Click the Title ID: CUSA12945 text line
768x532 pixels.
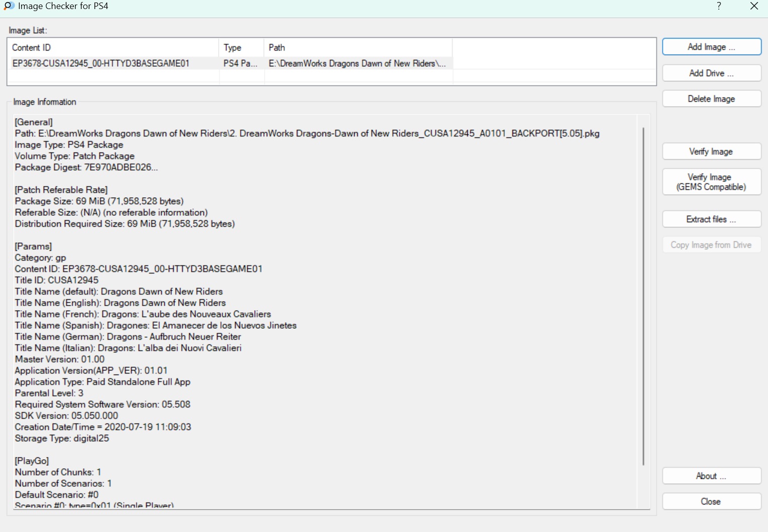pos(57,280)
